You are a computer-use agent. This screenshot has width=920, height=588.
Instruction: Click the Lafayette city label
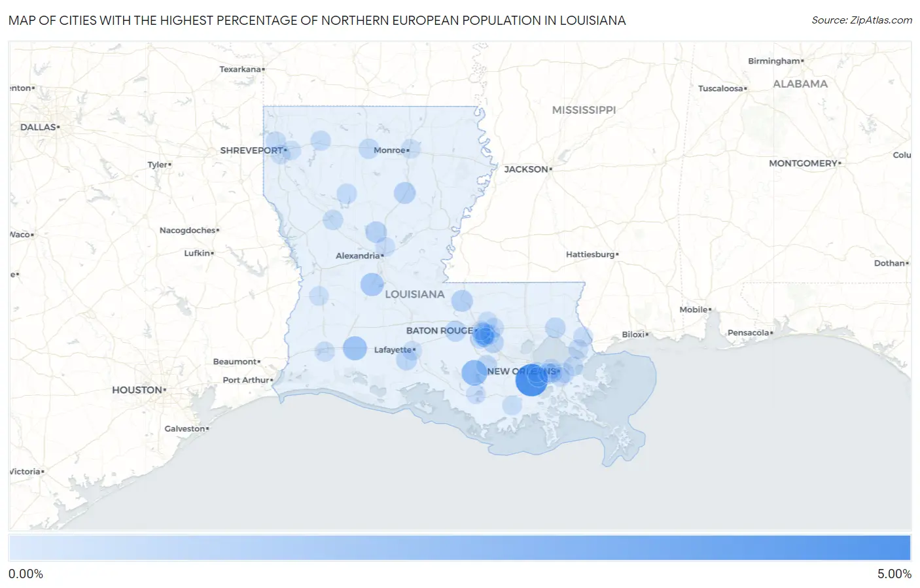393,350
